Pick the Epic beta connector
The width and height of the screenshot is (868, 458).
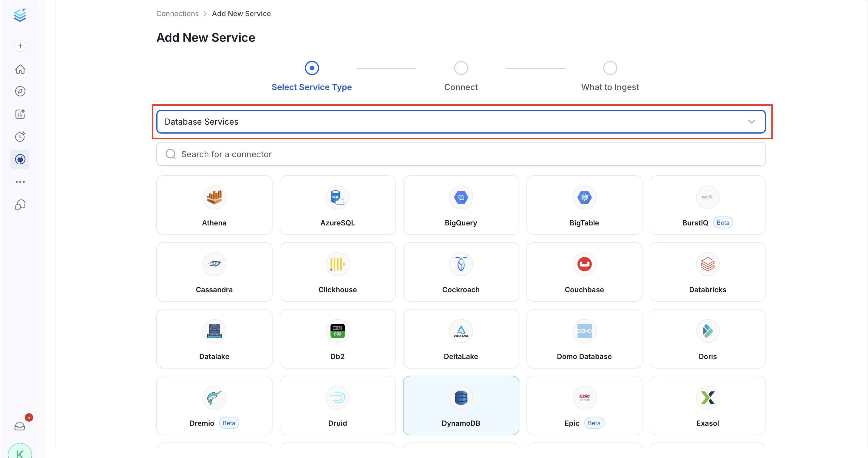pos(584,406)
